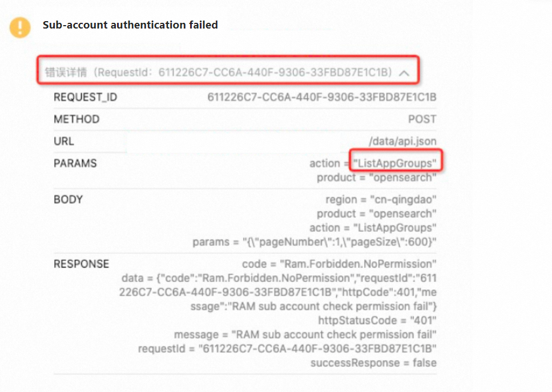Click the yellow warning exclamation icon

20,27
